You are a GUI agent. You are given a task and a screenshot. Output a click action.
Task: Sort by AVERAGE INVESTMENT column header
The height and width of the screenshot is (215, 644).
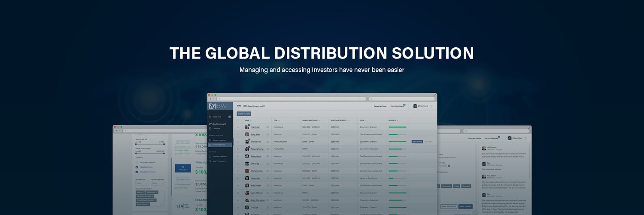click(x=311, y=120)
